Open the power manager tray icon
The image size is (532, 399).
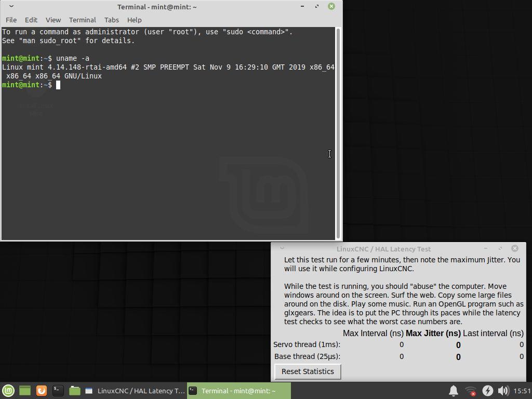(487, 391)
